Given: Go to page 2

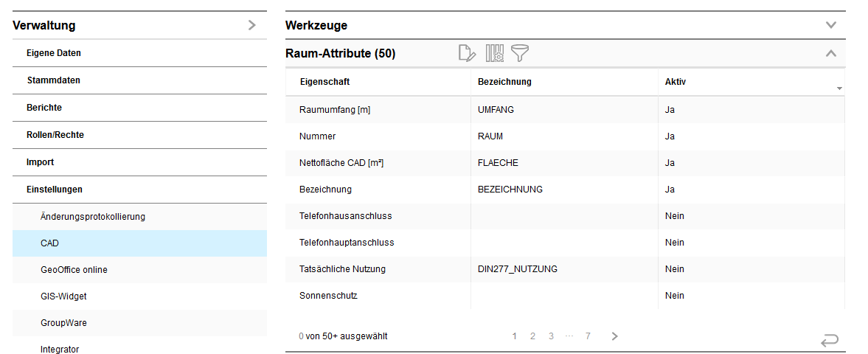Looking at the screenshot, I should [x=532, y=336].
